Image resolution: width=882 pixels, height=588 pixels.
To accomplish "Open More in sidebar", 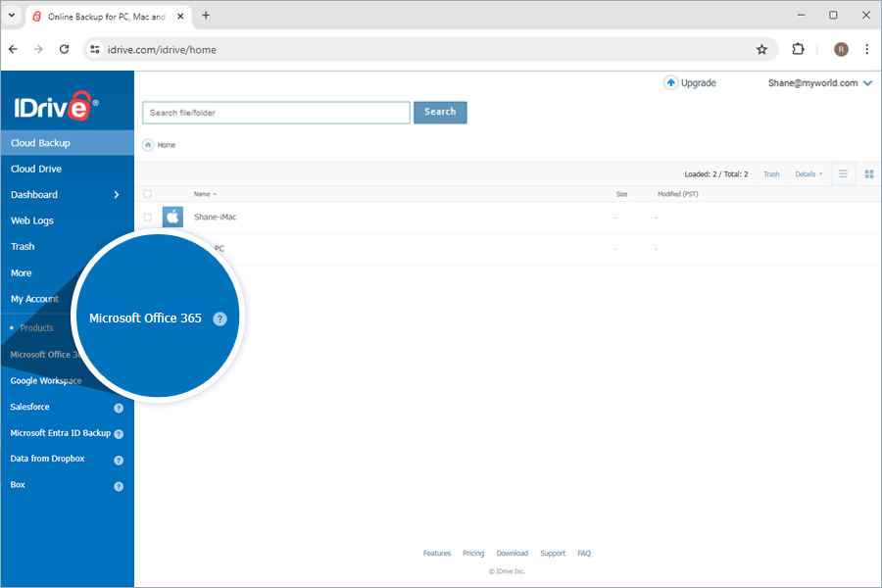I will pyautogui.click(x=22, y=272).
